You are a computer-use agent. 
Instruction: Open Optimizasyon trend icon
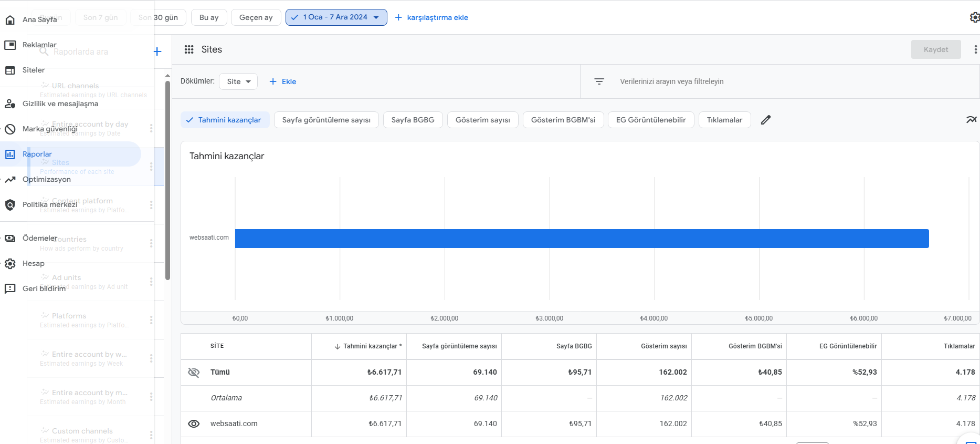10,180
